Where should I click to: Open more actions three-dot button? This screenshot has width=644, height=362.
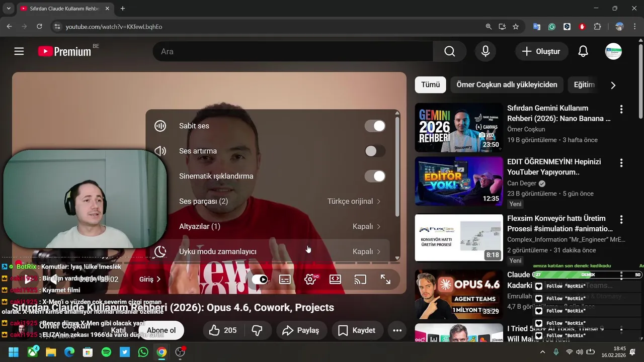click(x=397, y=330)
